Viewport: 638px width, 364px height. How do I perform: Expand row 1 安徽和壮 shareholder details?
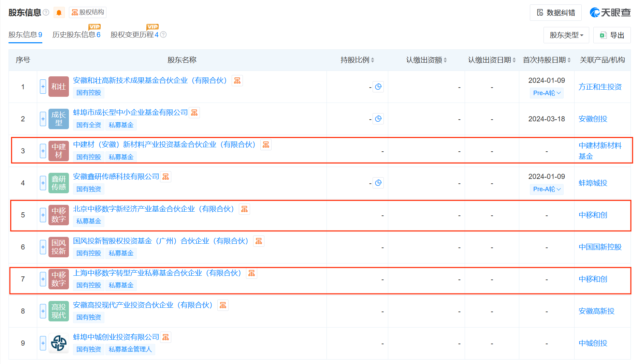(43, 87)
